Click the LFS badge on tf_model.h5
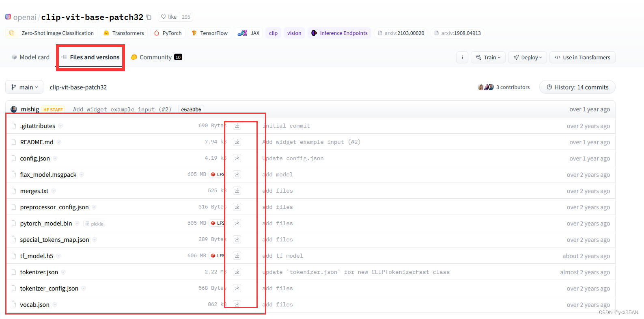644x319 pixels. (x=218, y=256)
